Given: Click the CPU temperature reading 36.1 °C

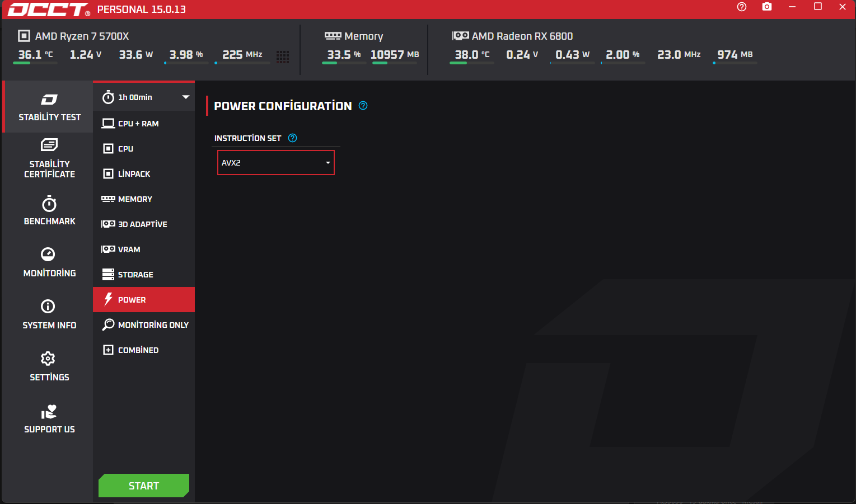Looking at the screenshot, I should pyautogui.click(x=35, y=55).
